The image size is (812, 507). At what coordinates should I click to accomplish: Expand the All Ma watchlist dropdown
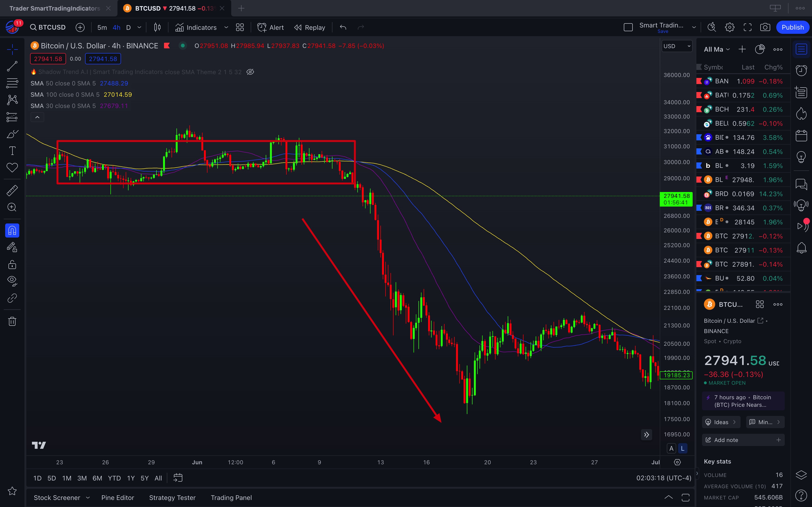[717, 49]
